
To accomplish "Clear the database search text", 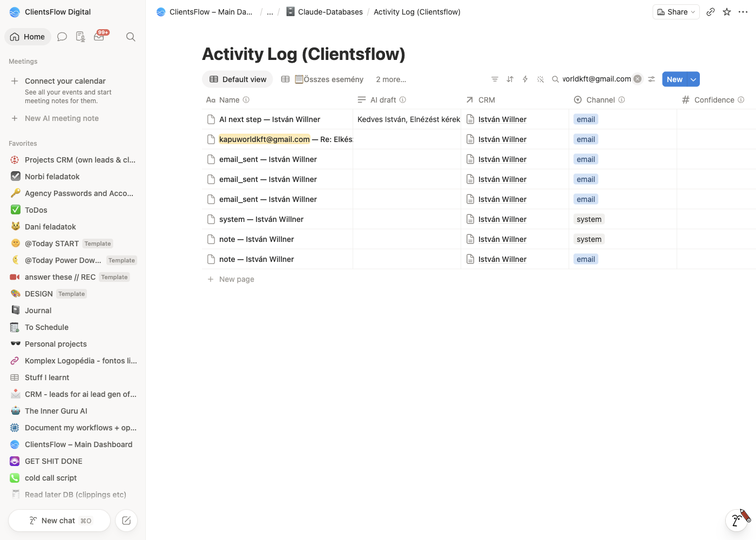I will coord(638,79).
